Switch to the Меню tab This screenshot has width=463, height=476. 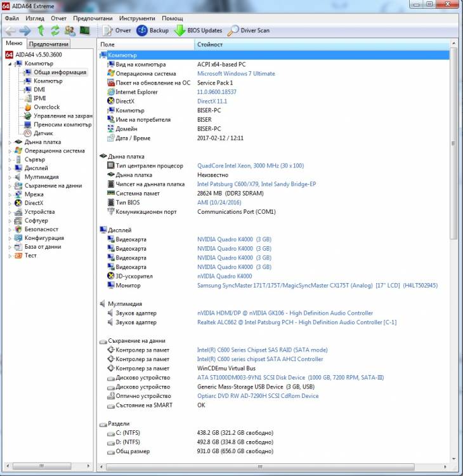click(14, 43)
